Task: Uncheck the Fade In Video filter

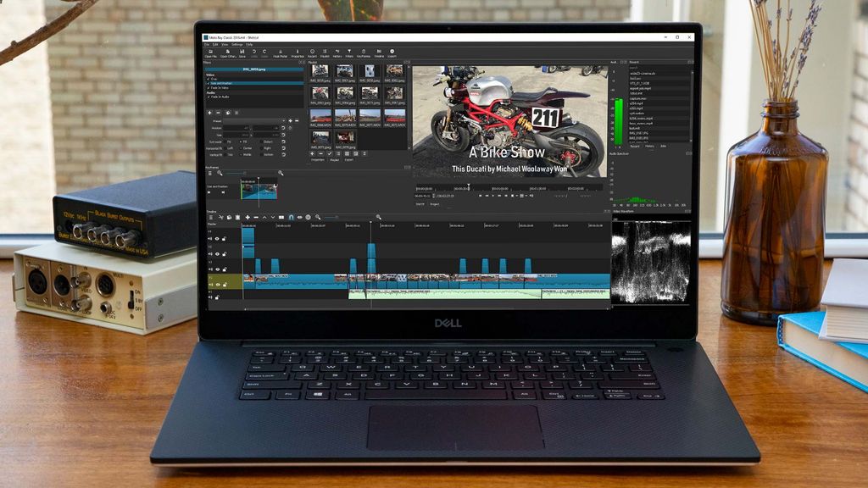Action: pyautogui.click(x=208, y=87)
